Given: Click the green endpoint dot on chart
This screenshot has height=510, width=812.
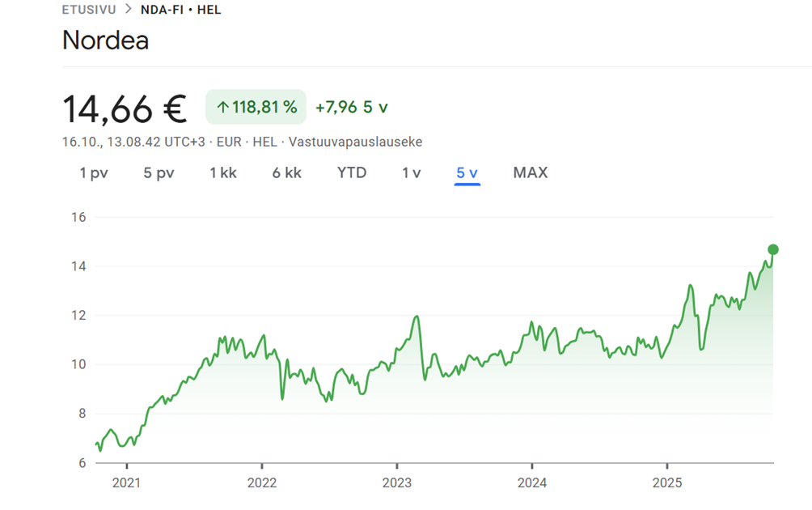Looking at the screenshot, I should (x=773, y=249).
